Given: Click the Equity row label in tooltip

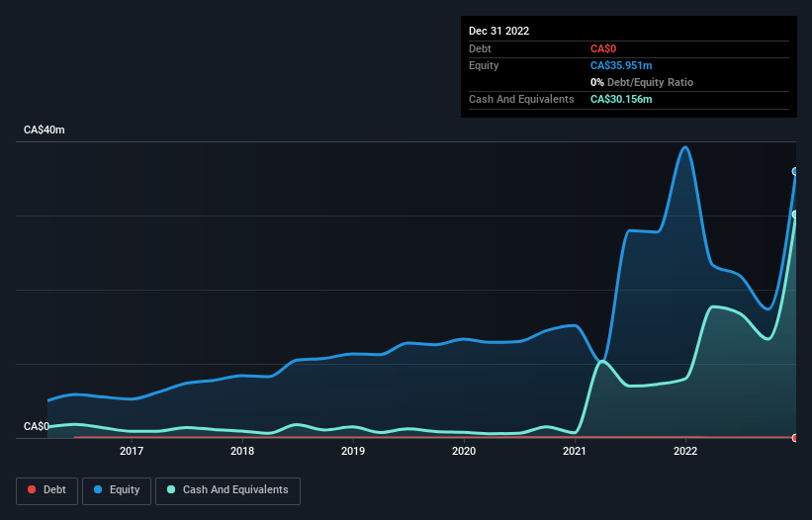Looking at the screenshot, I should pyautogui.click(x=484, y=65).
